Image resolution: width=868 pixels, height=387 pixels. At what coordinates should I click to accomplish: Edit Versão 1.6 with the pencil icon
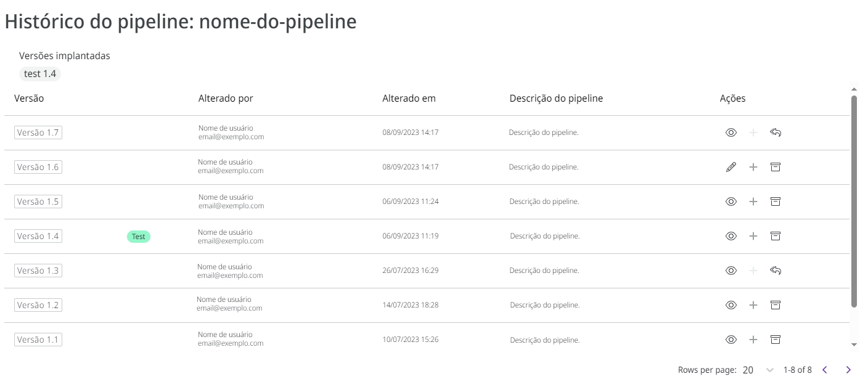[x=731, y=166]
